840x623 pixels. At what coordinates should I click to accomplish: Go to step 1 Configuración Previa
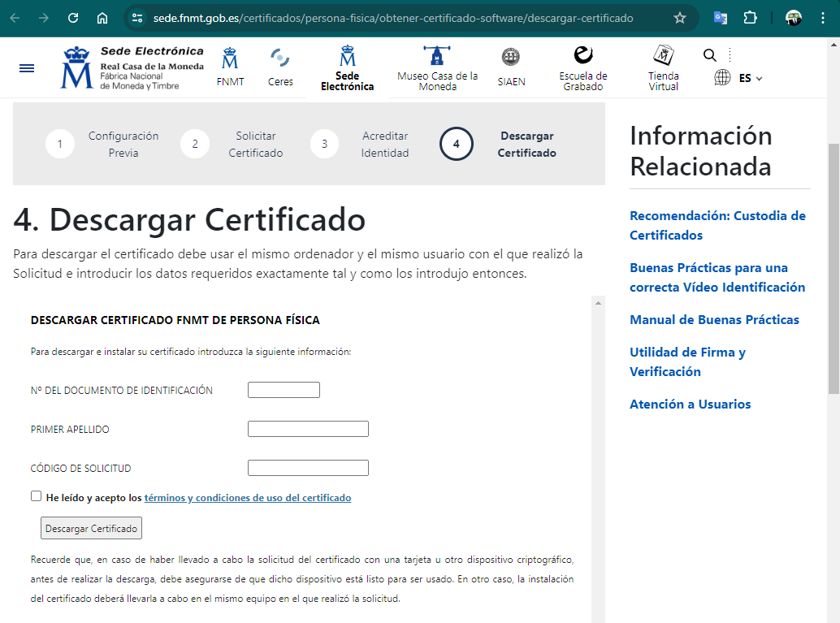coord(60,145)
